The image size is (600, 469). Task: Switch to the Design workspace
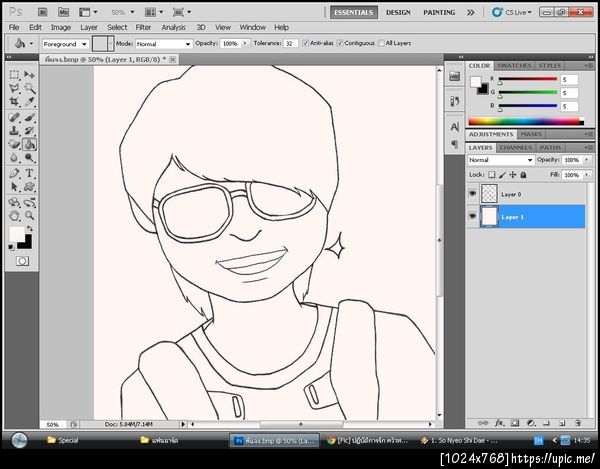pyautogui.click(x=398, y=12)
